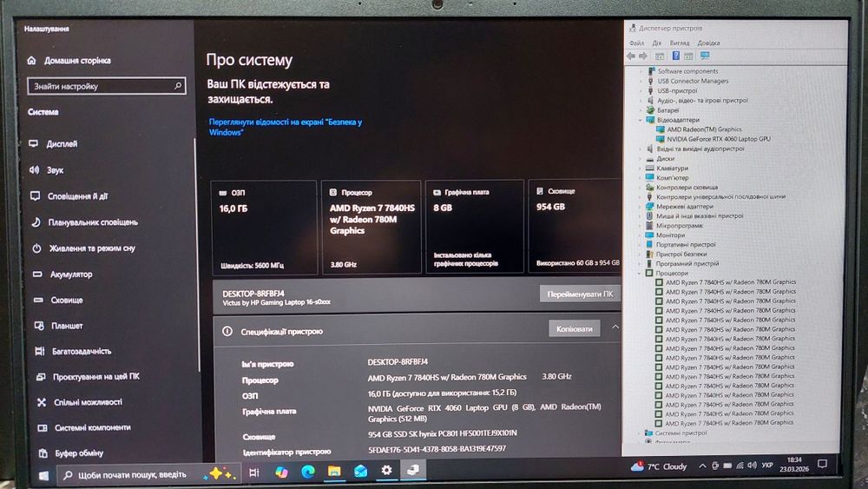This screenshot has width=868, height=489.
Task: Collapse the Процесори tree node
Action: [x=640, y=274]
